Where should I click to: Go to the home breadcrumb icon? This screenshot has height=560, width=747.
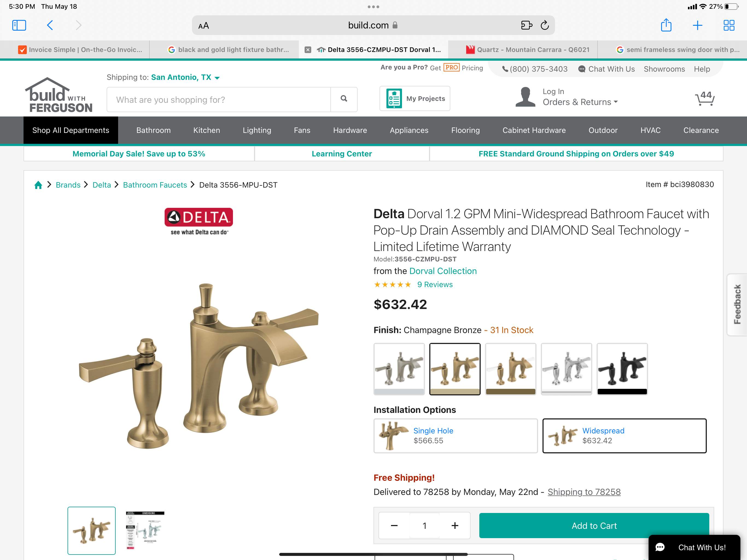[x=38, y=185]
